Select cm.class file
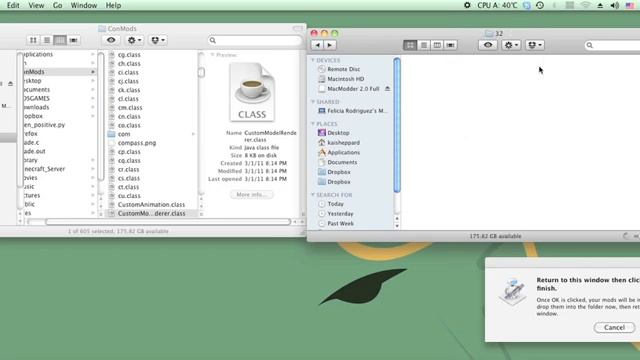640x360 pixels. (130, 107)
